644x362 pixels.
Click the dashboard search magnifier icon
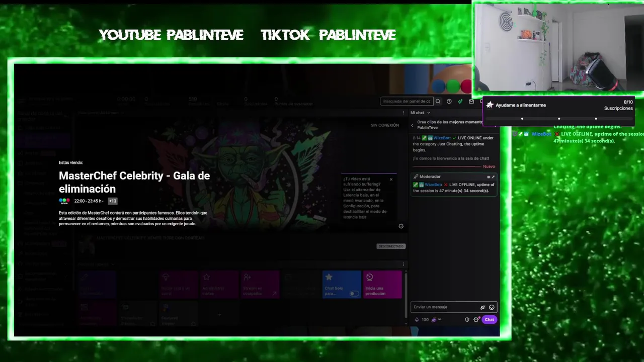pos(438,101)
